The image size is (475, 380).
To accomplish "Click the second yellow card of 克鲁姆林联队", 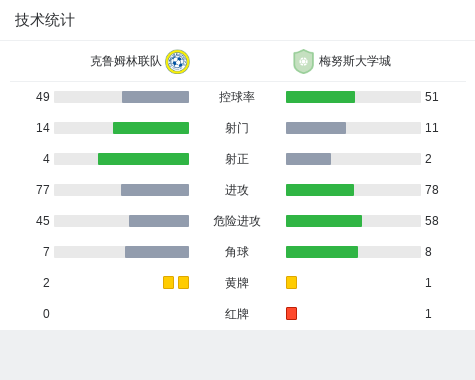I will pos(183,282).
